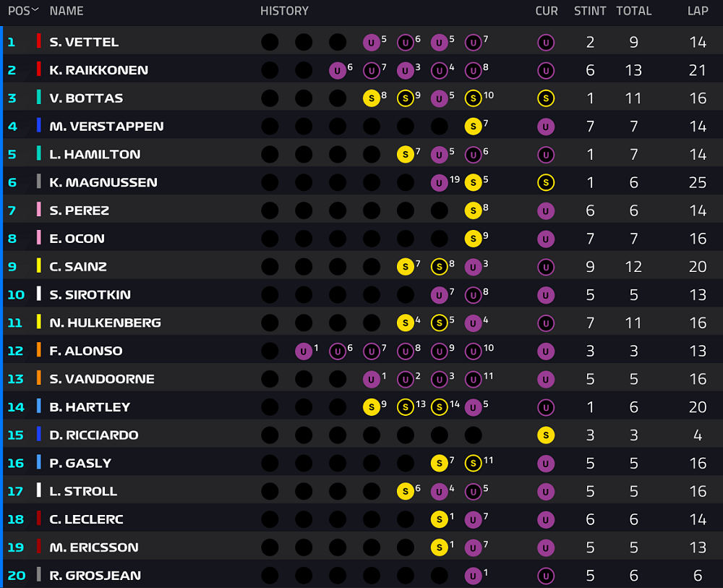Click Hartley's supersoft tyre icon with 14 laps
The image size is (723, 588).
point(439,407)
